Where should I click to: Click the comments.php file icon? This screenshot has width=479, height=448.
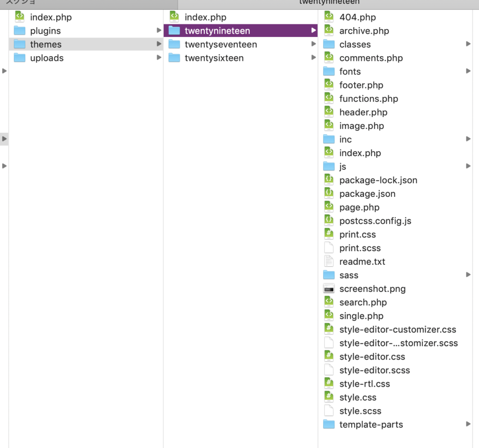point(329,58)
